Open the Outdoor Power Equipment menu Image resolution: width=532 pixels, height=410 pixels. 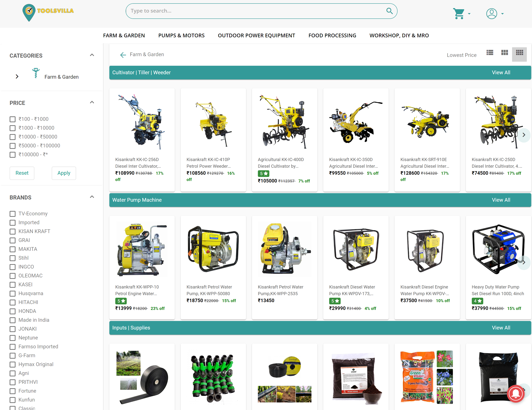tap(256, 35)
